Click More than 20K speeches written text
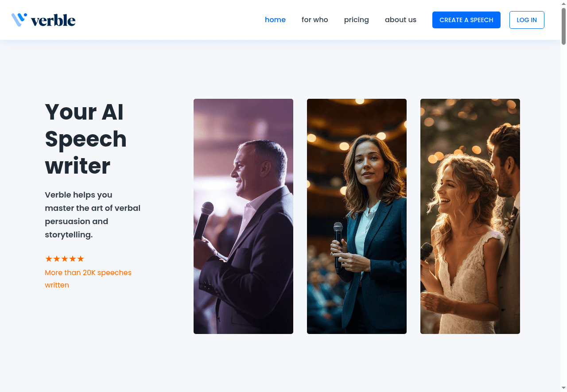567x392 pixels. [x=88, y=279]
